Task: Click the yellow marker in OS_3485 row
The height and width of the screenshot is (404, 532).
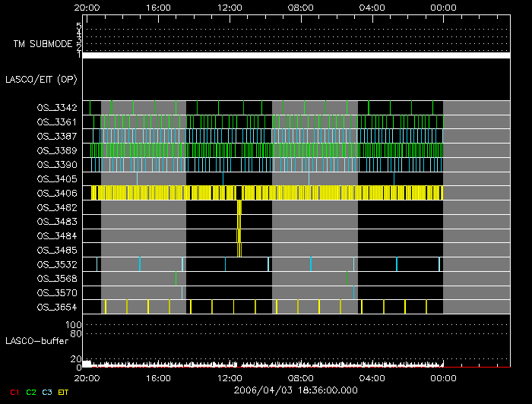Action: point(239,250)
